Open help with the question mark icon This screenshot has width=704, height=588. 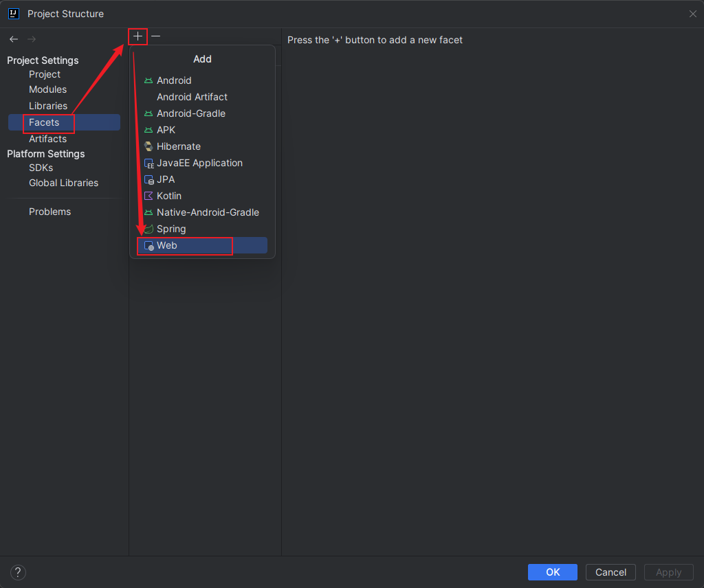(x=18, y=572)
